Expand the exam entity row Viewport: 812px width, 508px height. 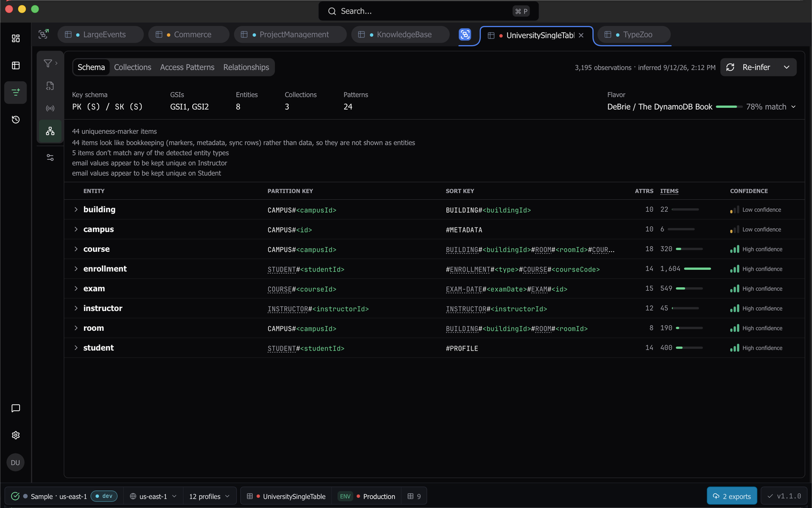click(x=76, y=288)
